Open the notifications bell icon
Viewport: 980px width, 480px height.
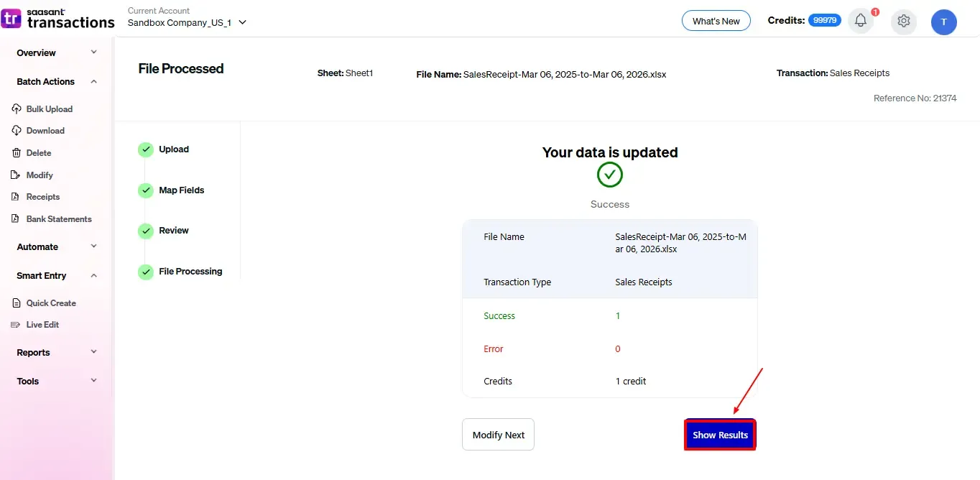(861, 21)
